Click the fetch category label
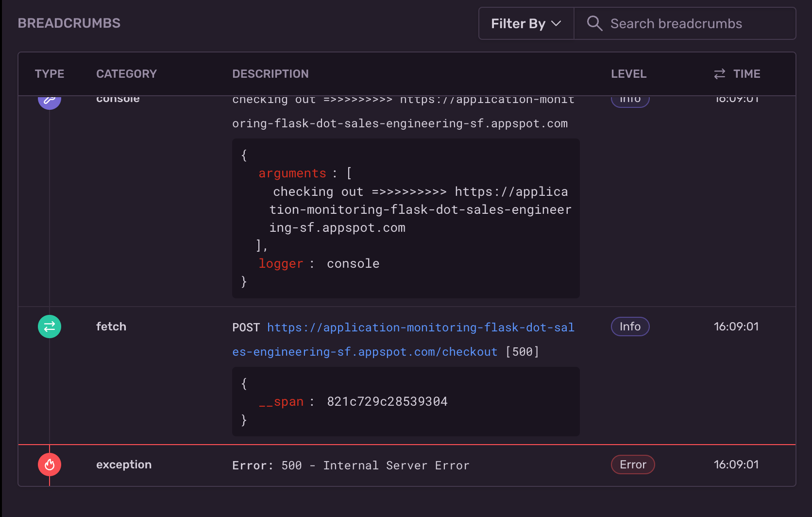 pyautogui.click(x=111, y=327)
